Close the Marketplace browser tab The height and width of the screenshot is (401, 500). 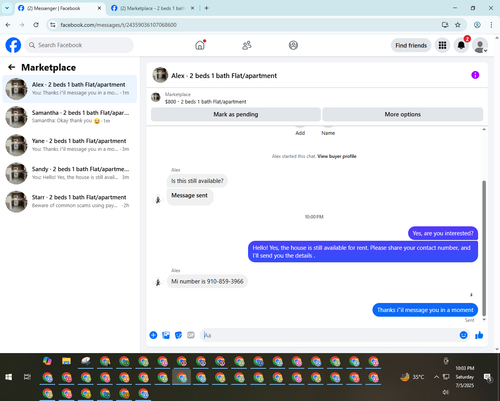click(x=192, y=8)
